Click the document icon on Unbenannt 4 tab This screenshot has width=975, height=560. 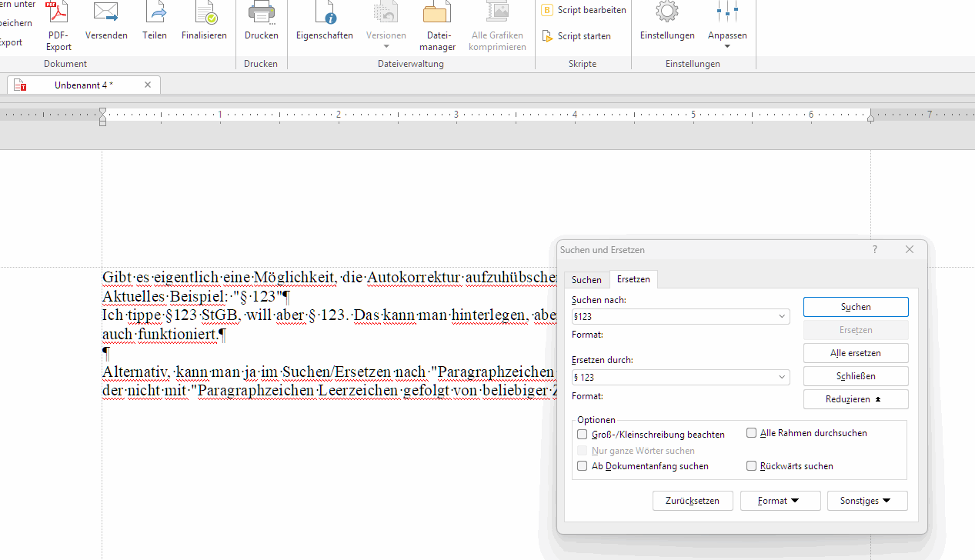click(20, 85)
